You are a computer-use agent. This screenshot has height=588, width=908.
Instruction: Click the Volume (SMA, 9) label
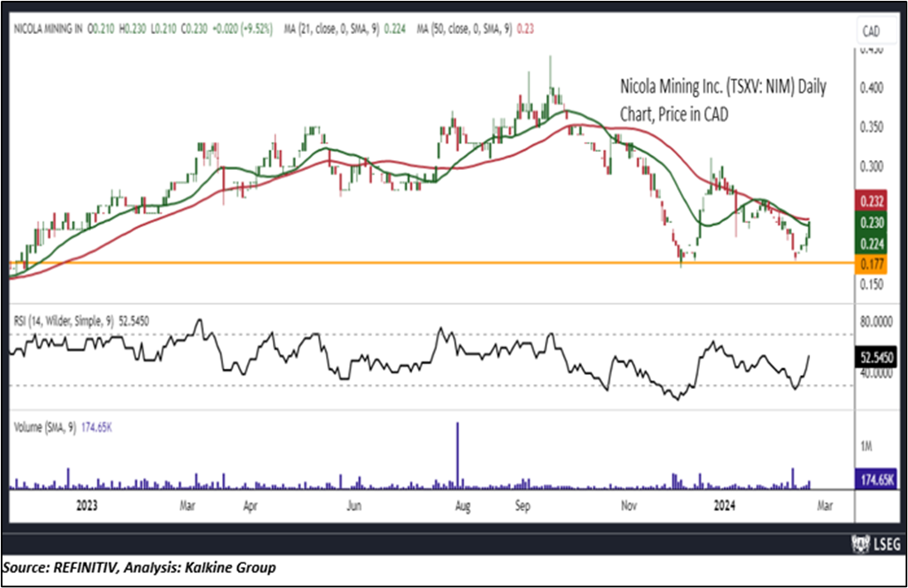point(45,428)
